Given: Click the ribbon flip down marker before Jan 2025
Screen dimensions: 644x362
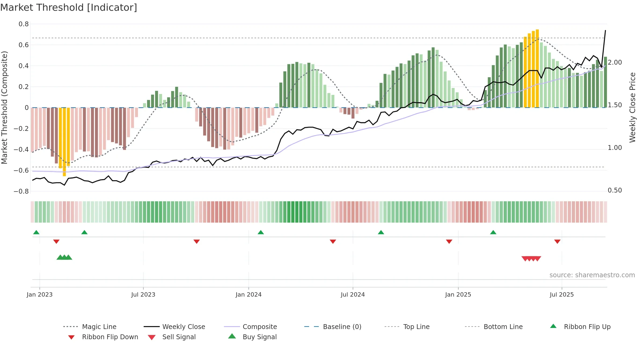Looking at the screenshot, I should click(449, 242).
